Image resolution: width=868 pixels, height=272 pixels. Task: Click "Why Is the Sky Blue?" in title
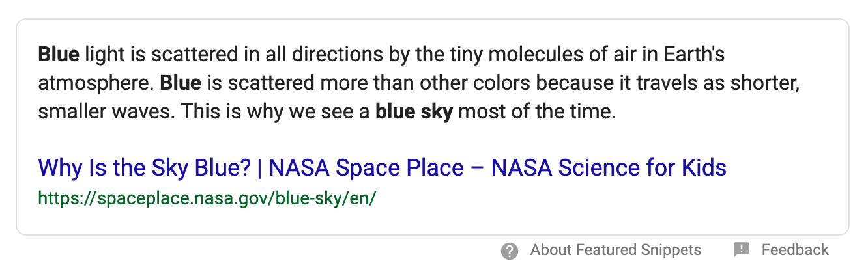[145, 168]
